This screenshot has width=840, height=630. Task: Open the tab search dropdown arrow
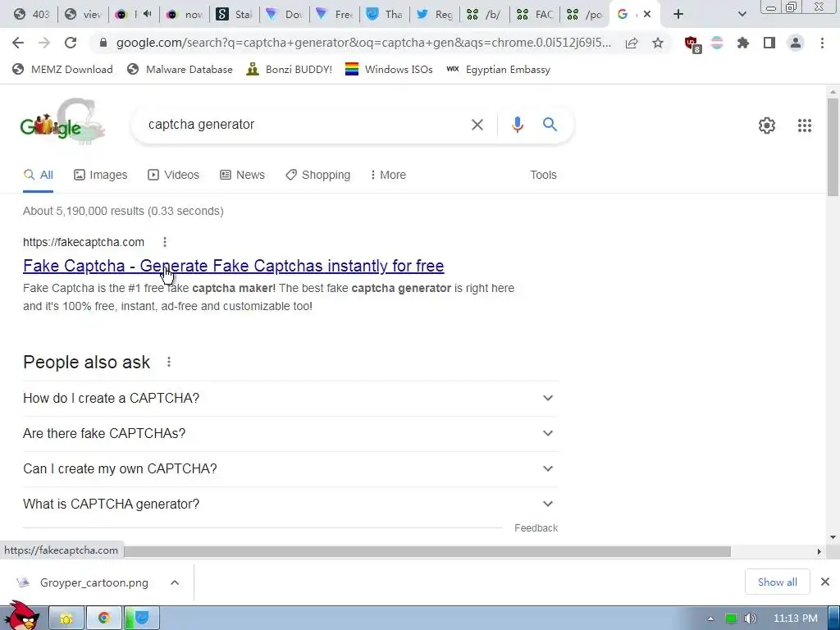tap(742, 15)
